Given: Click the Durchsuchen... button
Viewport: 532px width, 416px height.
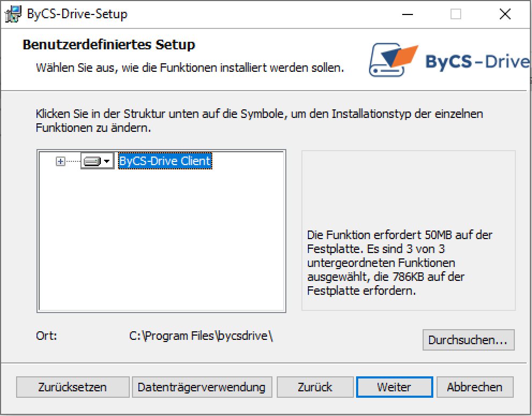Looking at the screenshot, I should pos(468,340).
